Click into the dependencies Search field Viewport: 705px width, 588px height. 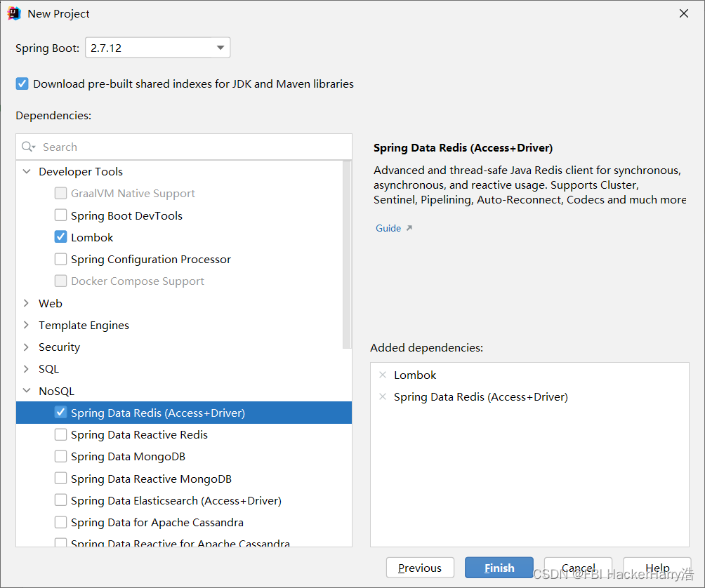184,147
